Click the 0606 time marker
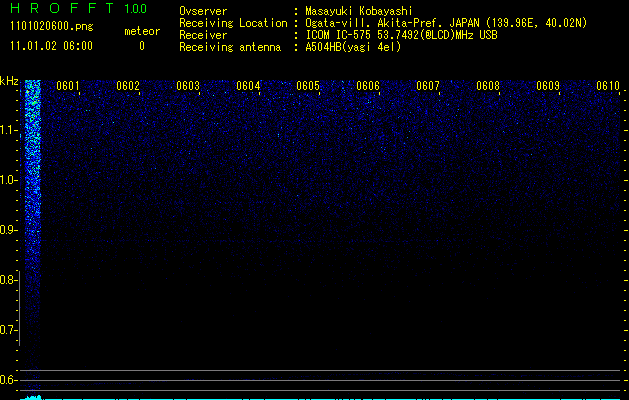629x400 pixels. coord(368,86)
